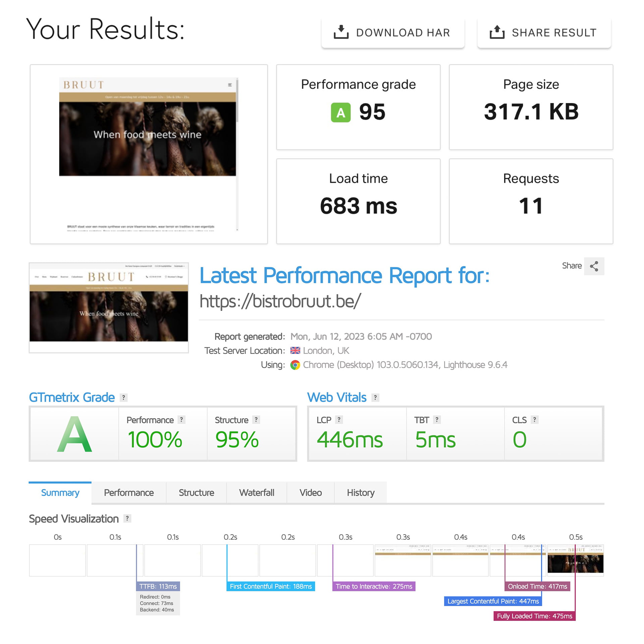Click the CLS help icon
The width and height of the screenshot is (644, 644).
tap(535, 420)
